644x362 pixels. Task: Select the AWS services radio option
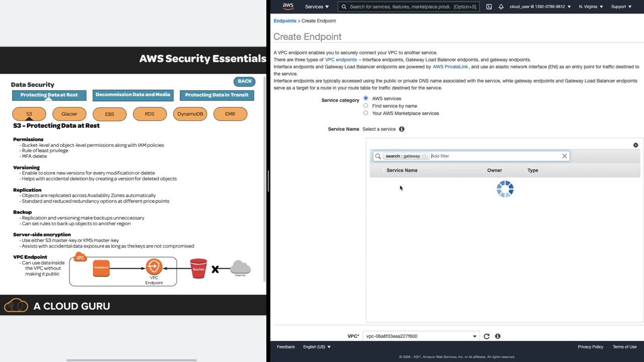point(366,98)
